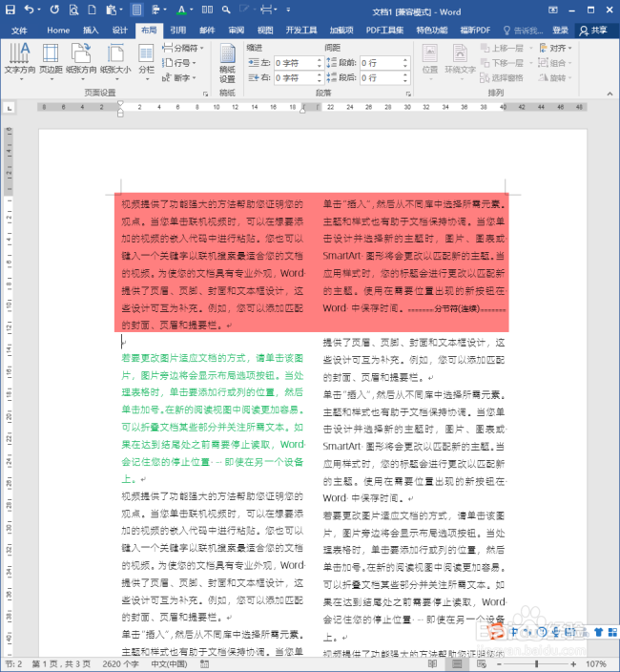Click the ruler tab selector corner icon
This screenshot has width=620, height=672.
(x=9, y=108)
